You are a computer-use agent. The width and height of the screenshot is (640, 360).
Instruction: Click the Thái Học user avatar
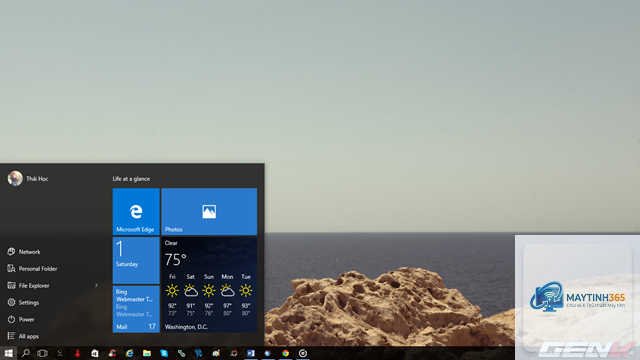(x=15, y=178)
